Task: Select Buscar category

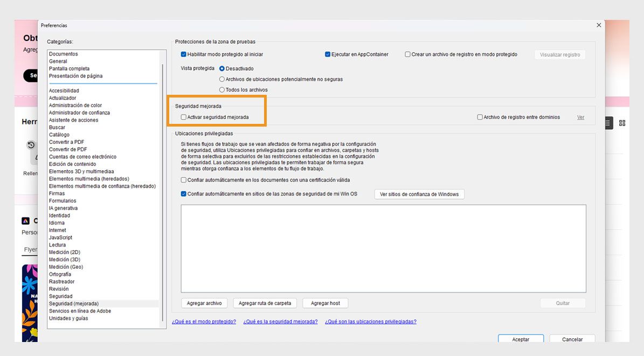Action: [57, 127]
